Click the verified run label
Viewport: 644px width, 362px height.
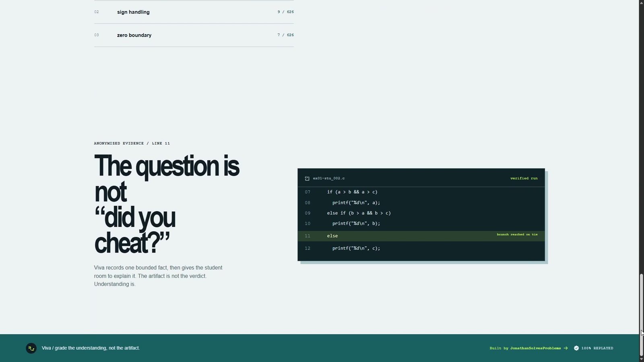tap(524, 178)
